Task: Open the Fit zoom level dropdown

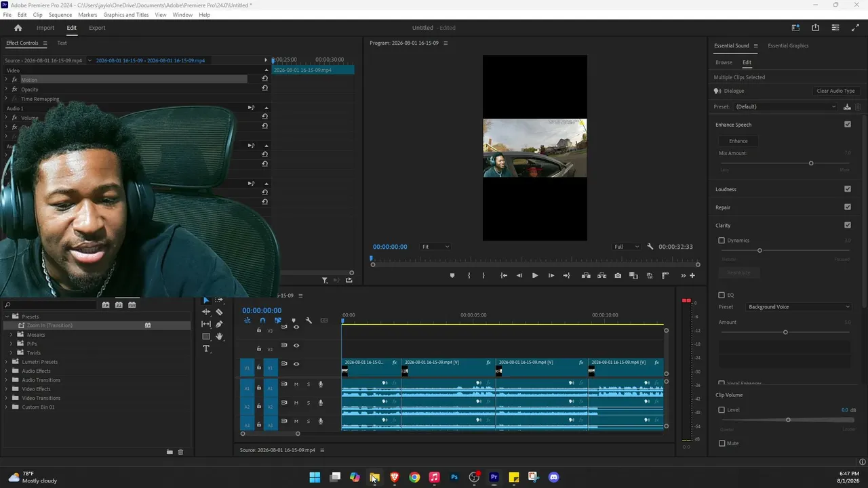Action: click(435, 247)
